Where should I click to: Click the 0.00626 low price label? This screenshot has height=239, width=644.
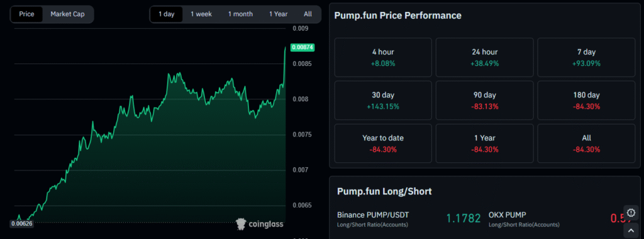[22, 224]
